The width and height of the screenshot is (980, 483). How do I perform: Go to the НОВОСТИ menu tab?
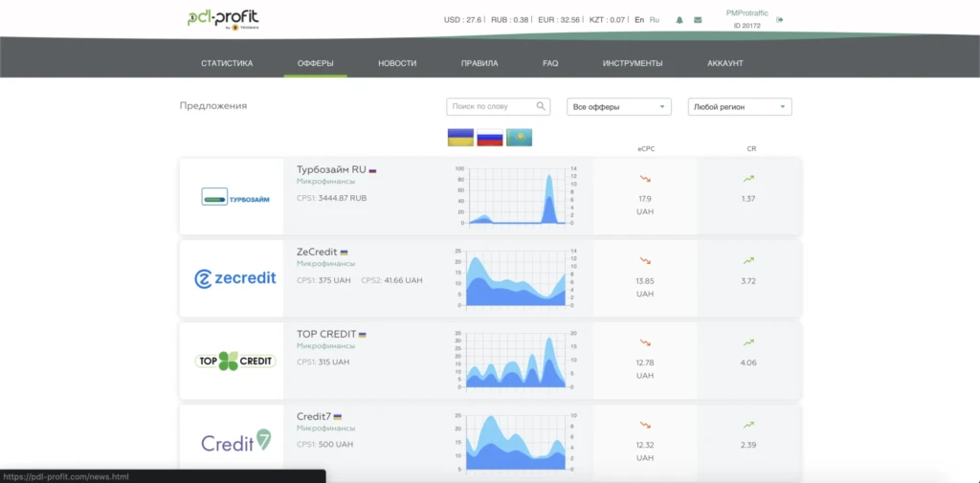pos(397,64)
